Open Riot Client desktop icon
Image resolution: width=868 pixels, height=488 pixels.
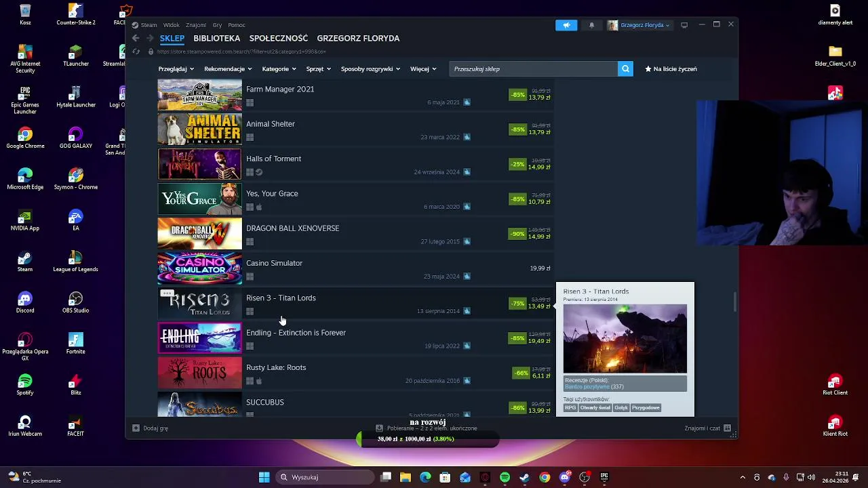835,385
